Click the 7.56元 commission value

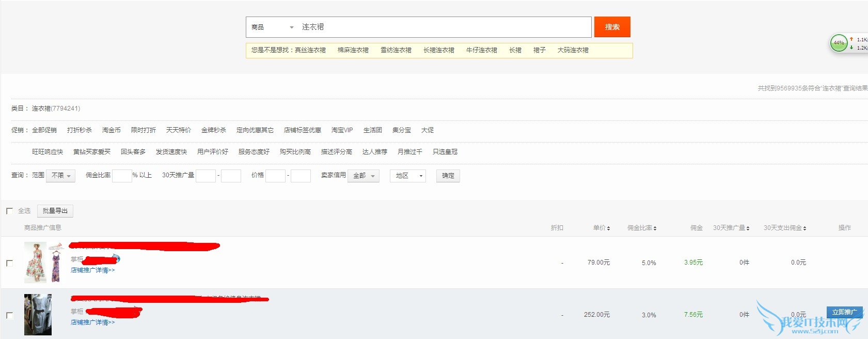[693, 315]
